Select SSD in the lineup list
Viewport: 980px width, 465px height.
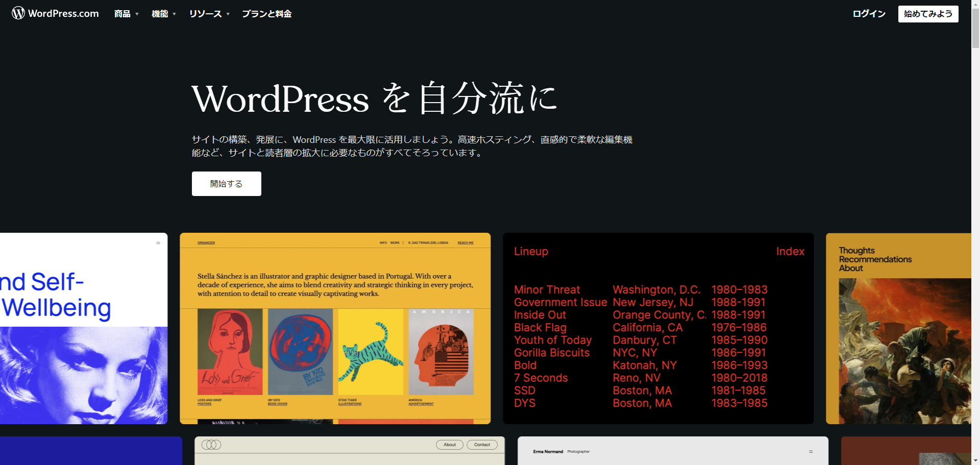click(525, 390)
